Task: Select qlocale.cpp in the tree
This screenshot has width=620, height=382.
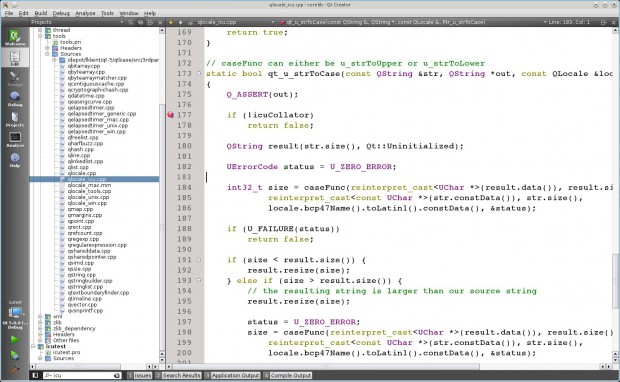Action: point(81,173)
